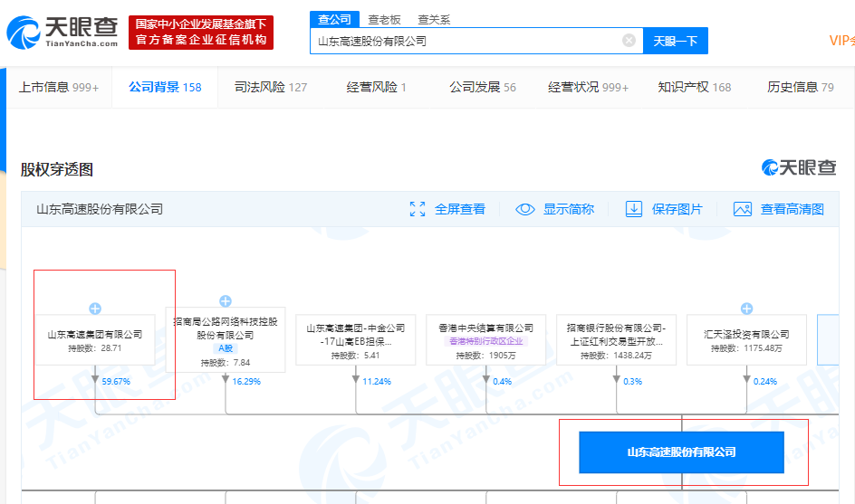Click the TianYanCha logo at top left
The width and height of the screenshot is (855, 504).
coord(62,32)
